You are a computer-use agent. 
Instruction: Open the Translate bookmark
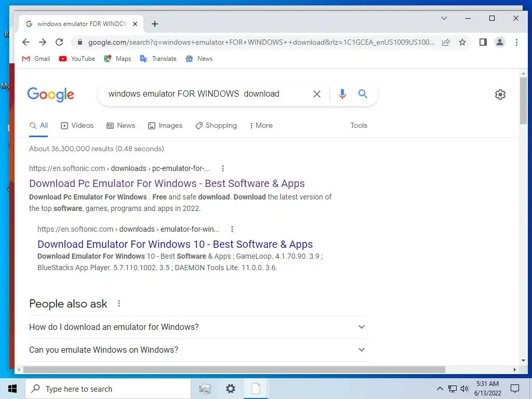point(158,59)
